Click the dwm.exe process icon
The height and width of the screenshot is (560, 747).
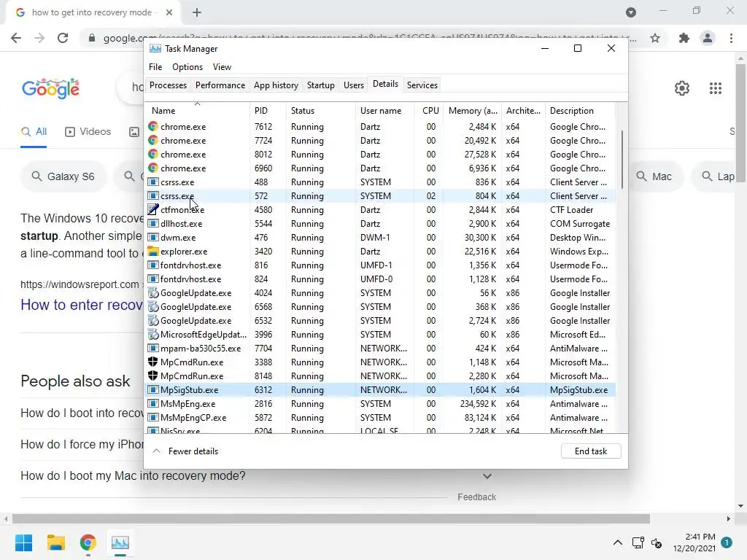pyautogui.click(x=153, y=237)
